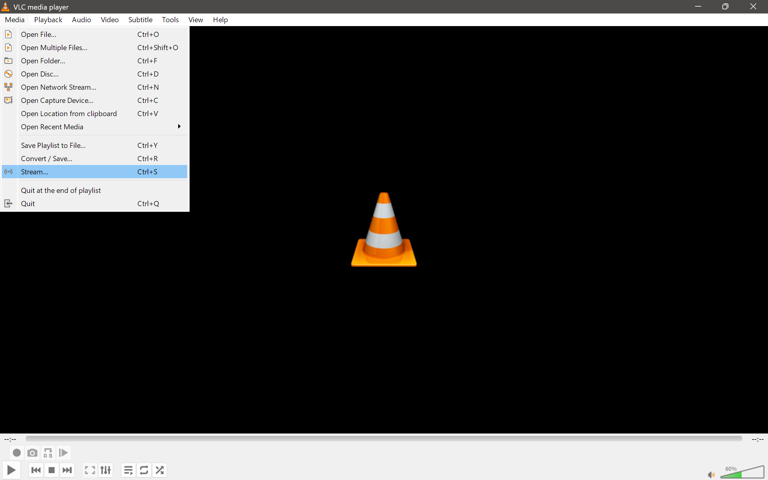Set volume using the volume slider
The width and height of the screenshot is (768, 480).
tap(742, 472)
